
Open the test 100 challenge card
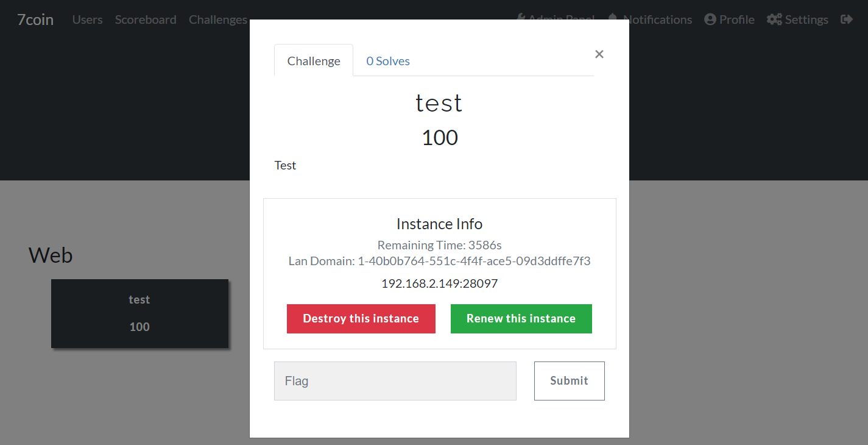pyautogui.click(x=139, y=313)
